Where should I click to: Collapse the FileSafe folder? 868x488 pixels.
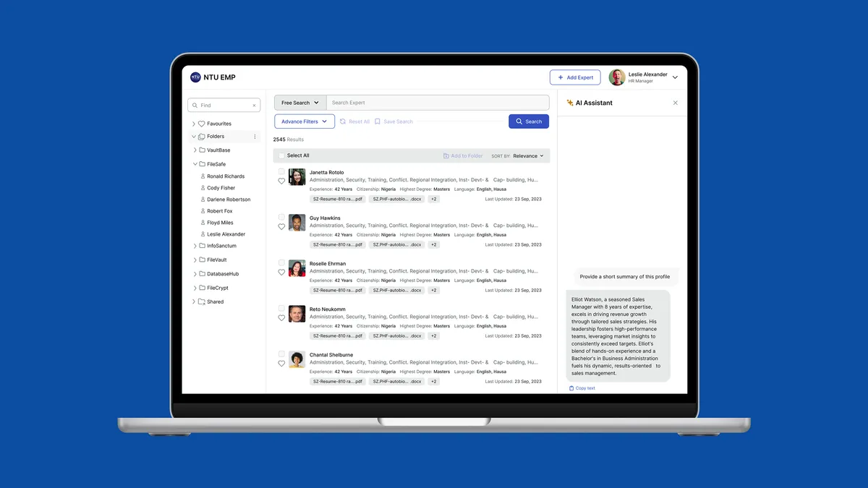(195, 164)
